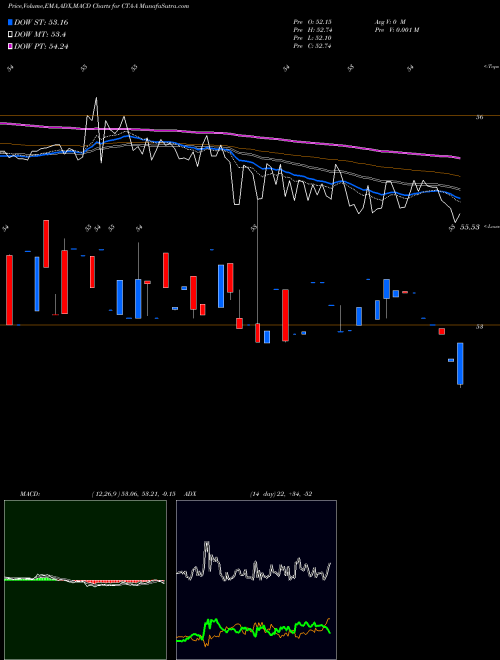Click the last blue candlestick at far right

pos(460,364)
